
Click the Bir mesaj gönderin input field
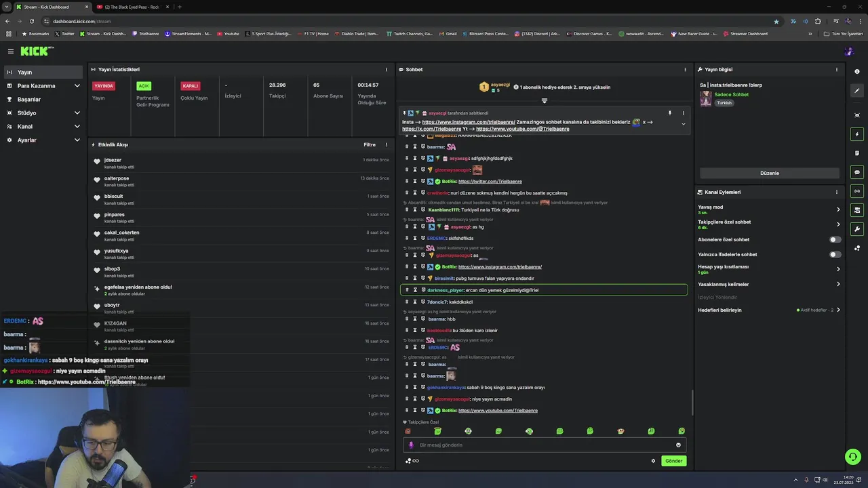point(545,445)
